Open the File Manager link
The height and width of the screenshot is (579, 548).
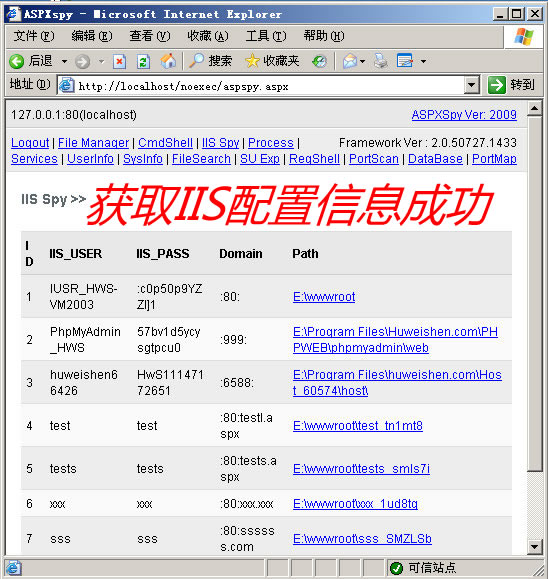click(x=93, y=143)
